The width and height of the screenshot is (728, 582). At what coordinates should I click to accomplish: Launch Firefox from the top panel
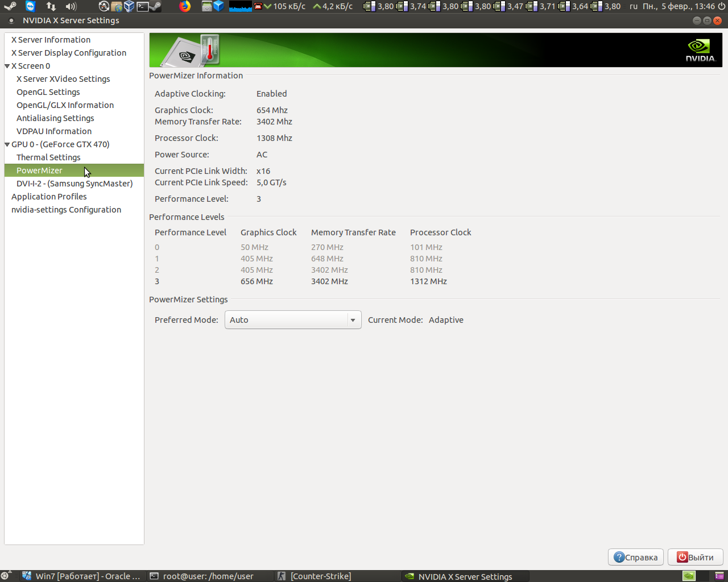185,6
